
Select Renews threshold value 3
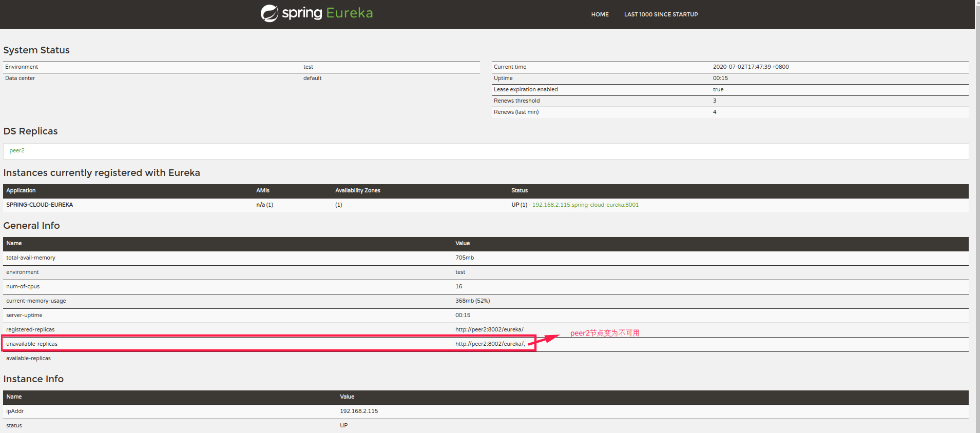[x=714, y=101]
